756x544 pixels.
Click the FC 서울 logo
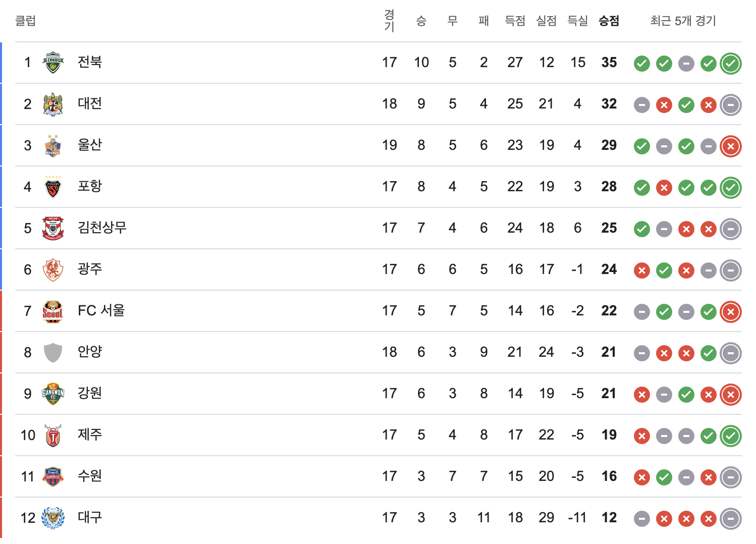click(x=53, y=311)
